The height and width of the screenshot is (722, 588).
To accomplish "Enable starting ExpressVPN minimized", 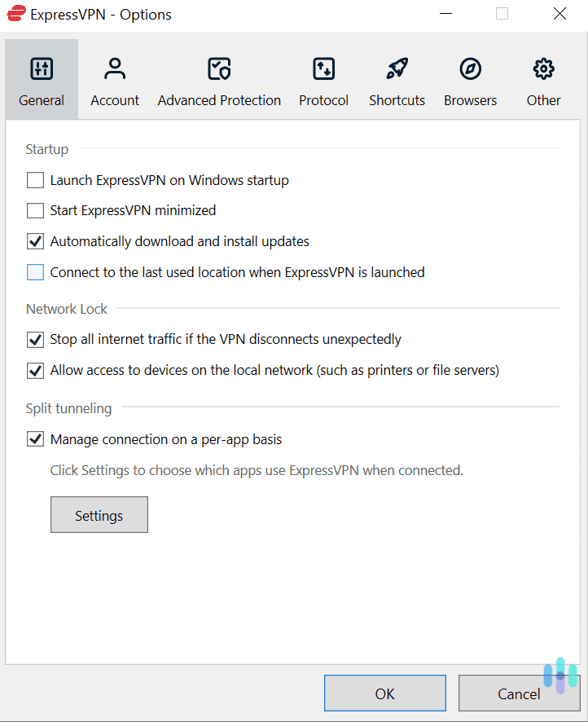I will [x=35, y=210].
